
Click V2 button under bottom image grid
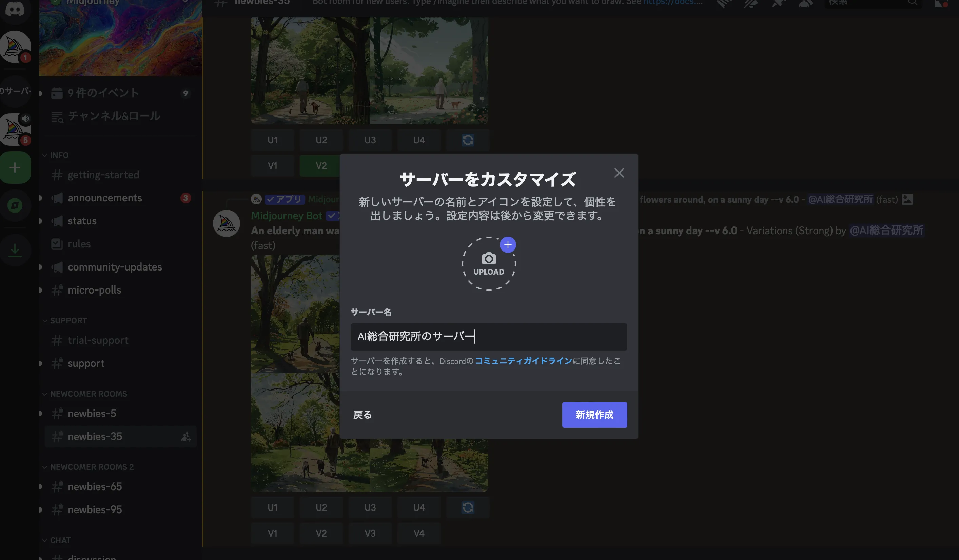[x=321, y=533]
